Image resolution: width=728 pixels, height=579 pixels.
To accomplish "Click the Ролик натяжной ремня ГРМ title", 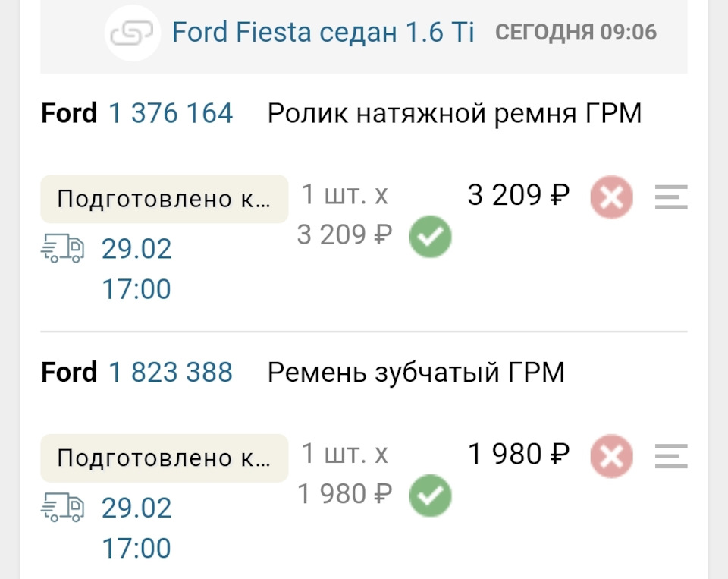I will (454, 114).
